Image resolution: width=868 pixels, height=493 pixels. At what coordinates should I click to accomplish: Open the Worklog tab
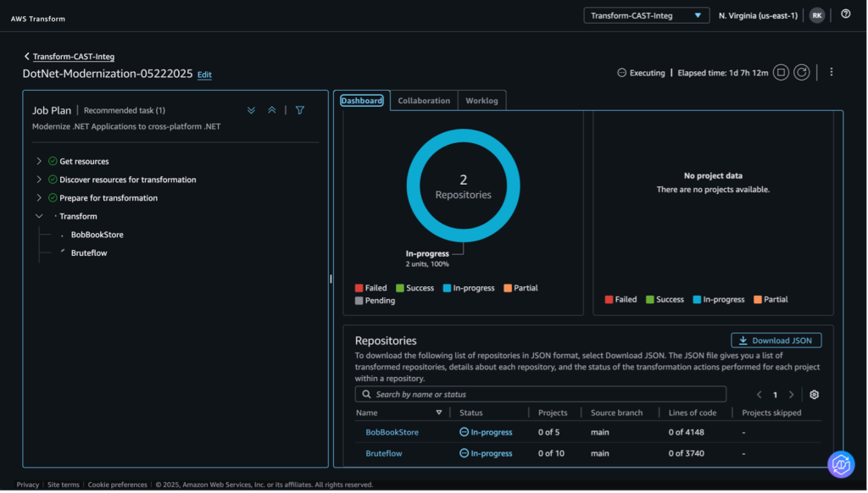click(481, 100)
